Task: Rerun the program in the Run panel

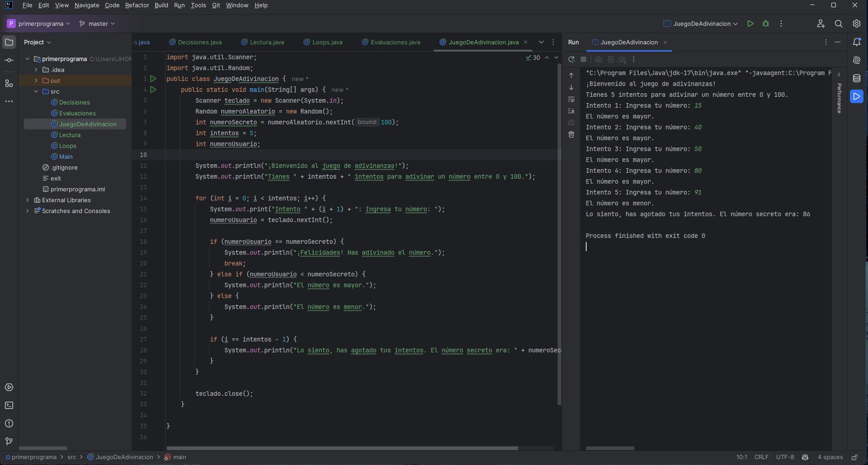Action: pos(572,59)
